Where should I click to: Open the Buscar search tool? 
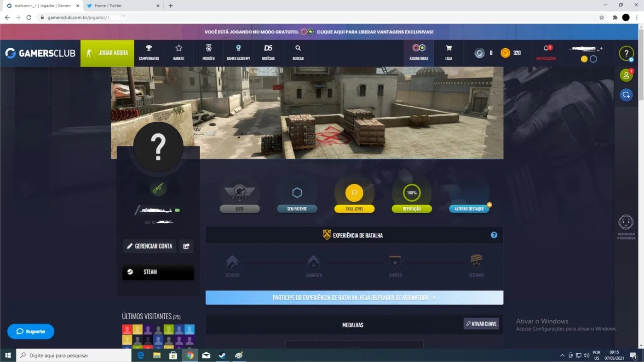(x=298, y=53)
